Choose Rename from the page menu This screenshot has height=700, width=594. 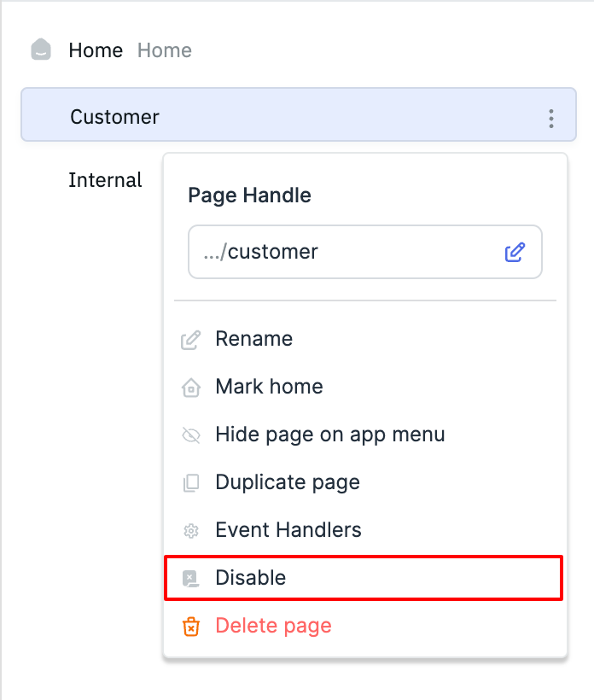253,339
